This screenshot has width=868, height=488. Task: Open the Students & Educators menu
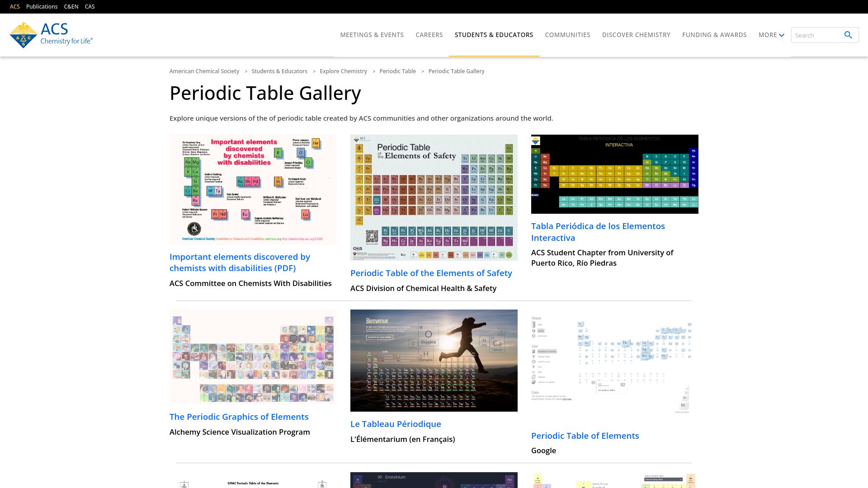[494, 35]
